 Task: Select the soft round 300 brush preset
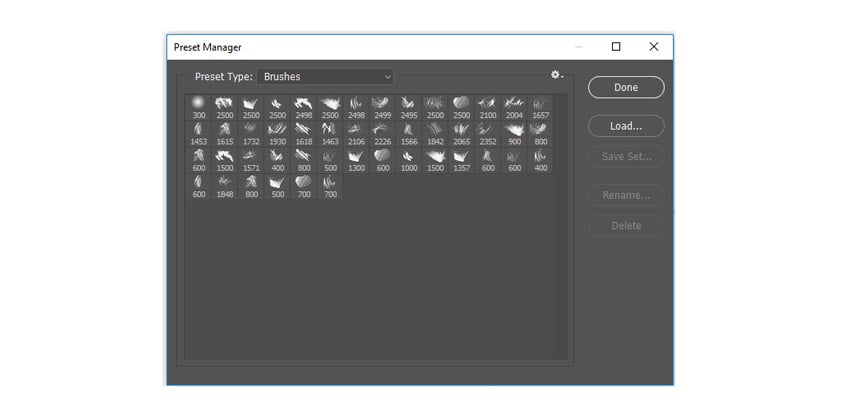199,107
